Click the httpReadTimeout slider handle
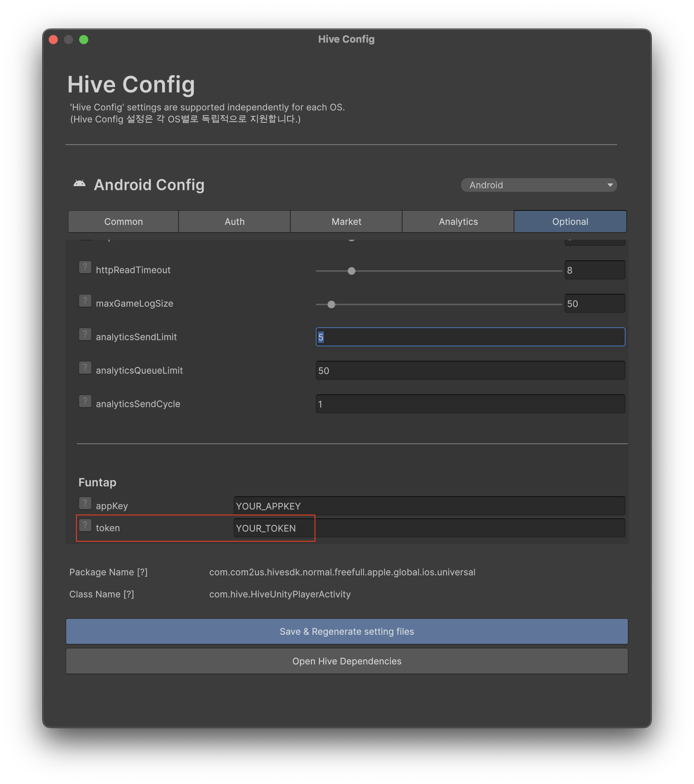694x784 pixels. tap(351, 271)
